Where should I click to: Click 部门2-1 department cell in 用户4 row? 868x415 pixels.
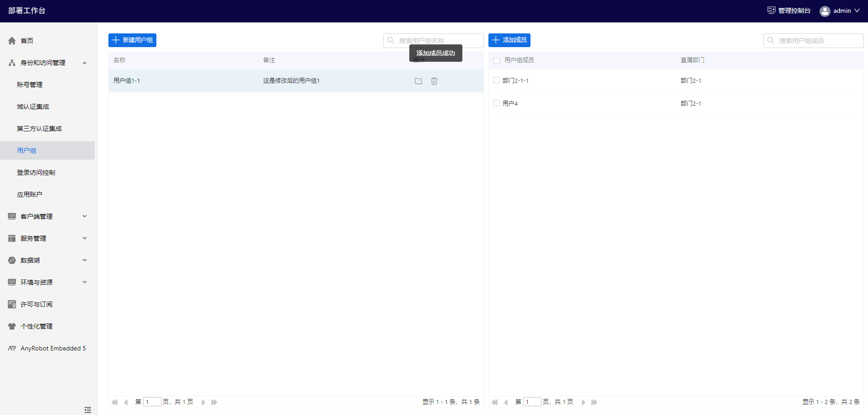tap(691, 103)
